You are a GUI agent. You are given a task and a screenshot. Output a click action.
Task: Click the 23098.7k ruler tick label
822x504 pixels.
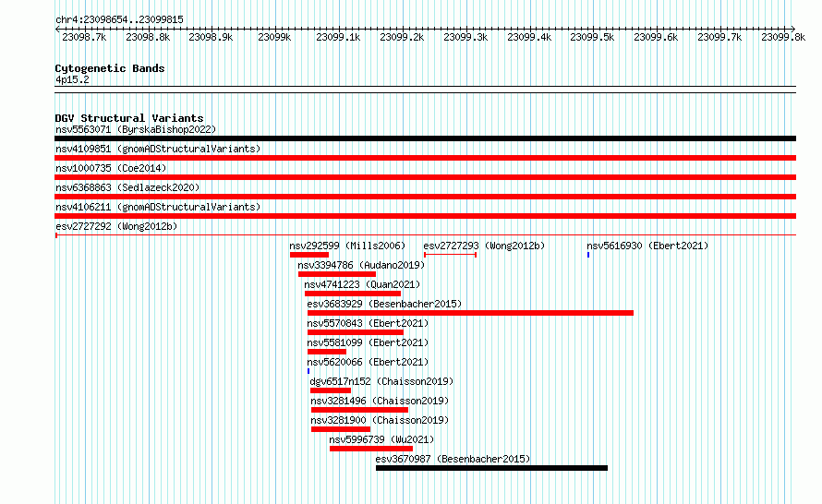click(x=84, y=37)
